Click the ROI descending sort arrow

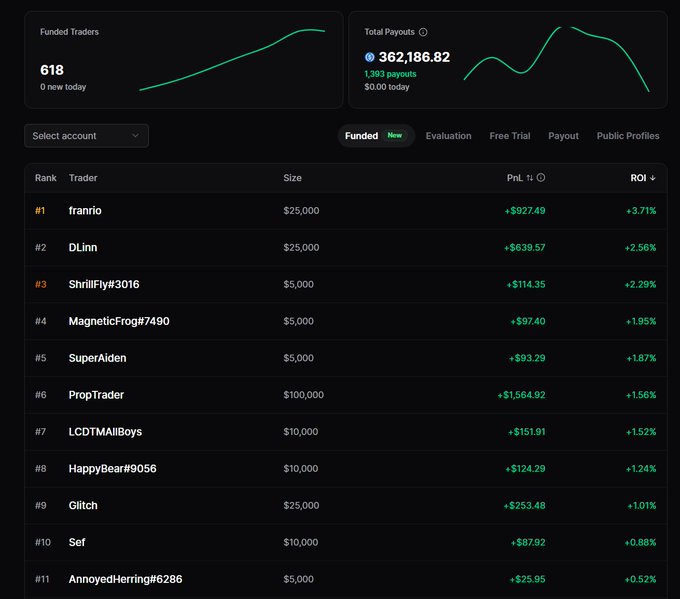653,178
